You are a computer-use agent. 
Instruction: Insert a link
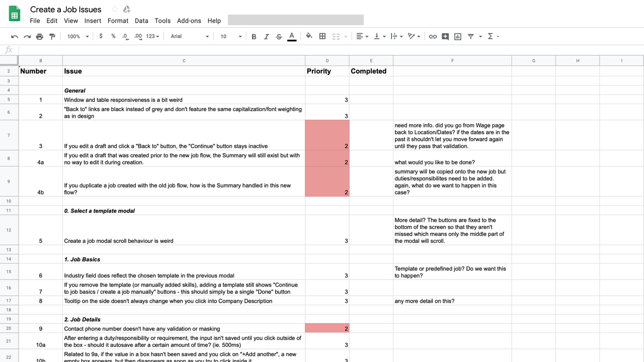[x=433, y=36]
